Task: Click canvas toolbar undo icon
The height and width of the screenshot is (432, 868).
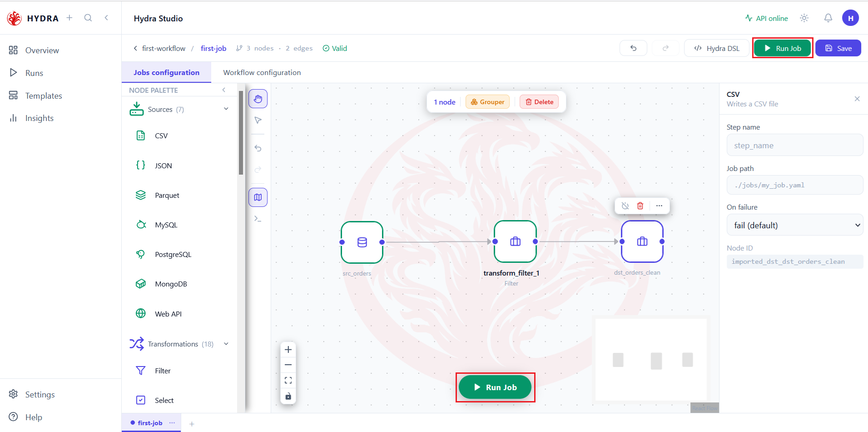Action: [258, 148]
